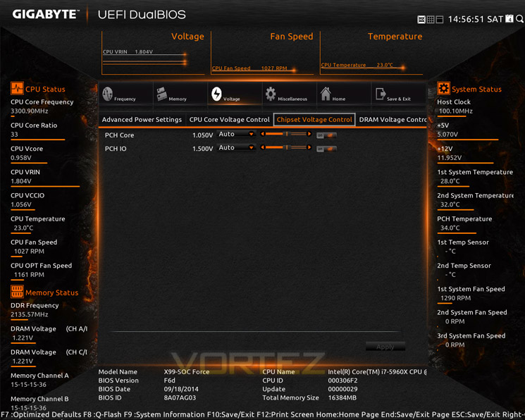Open the DRAM Voltage Control tab
Screen dimensions: 525x420
pyautogui.click(x=392, y=120)
